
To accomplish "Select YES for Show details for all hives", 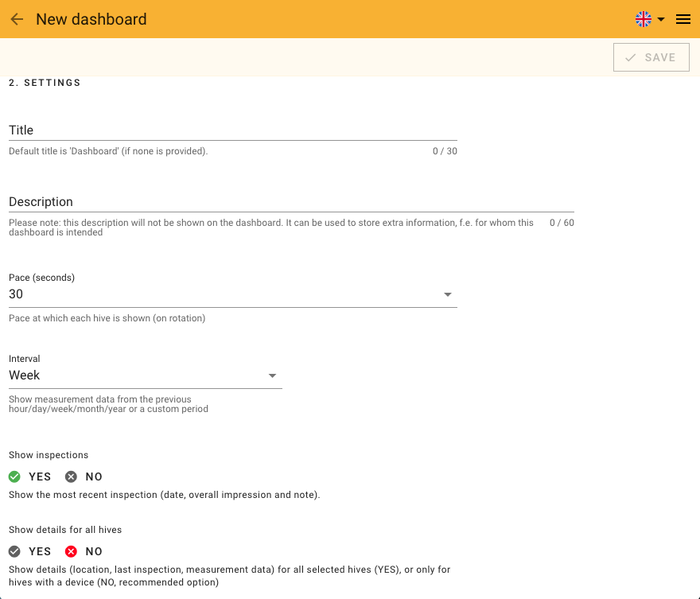I will [x=30, y=551].
